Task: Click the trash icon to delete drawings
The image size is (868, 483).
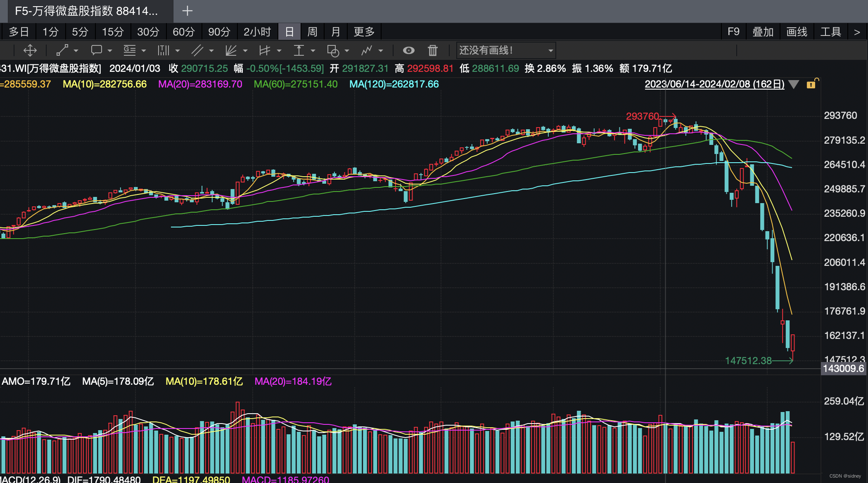Action: click(x=432, y=50)
